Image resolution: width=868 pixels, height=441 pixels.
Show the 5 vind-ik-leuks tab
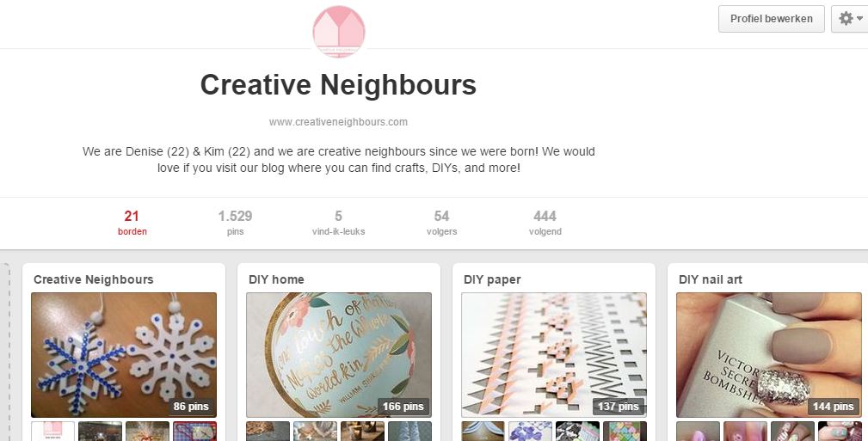click(x=338, y=223)
